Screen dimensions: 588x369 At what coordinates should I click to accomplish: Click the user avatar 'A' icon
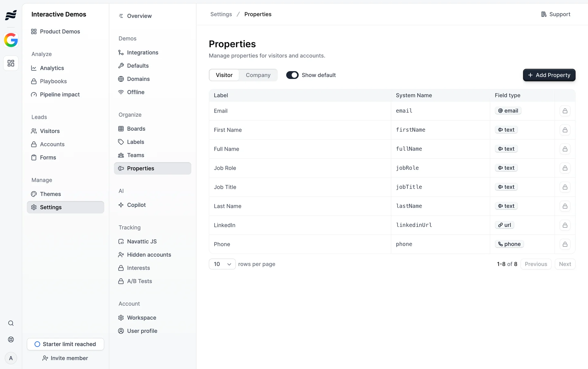coord(11,358)
